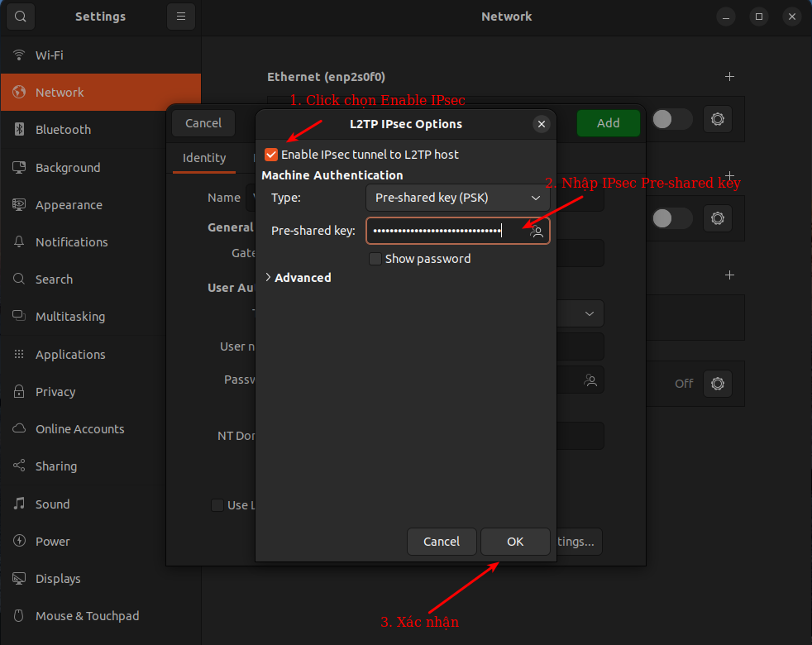Click the user icon in the VPN password field
This screenshot has width=812, height=645.
590,380
